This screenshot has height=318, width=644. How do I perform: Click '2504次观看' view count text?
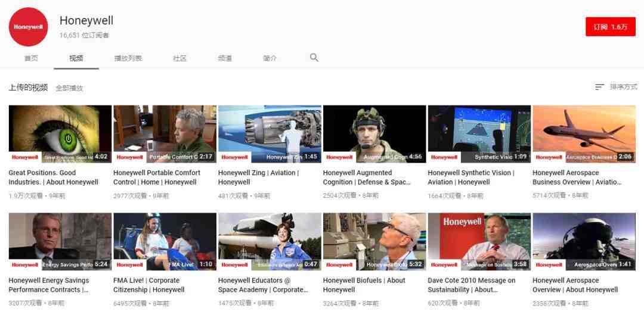tap(340, 196)
